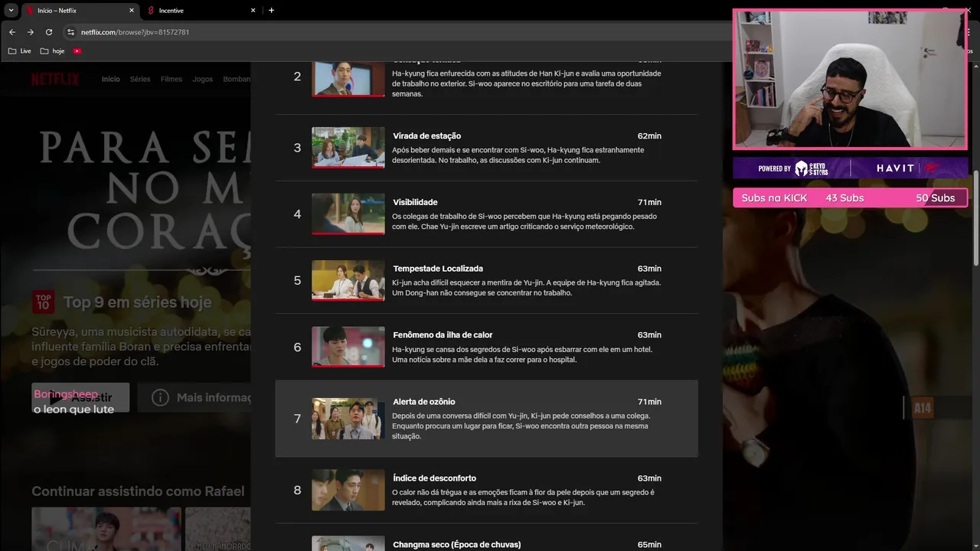Click episode number 7
Screen dimensions: 980x551
pos(297,419)
